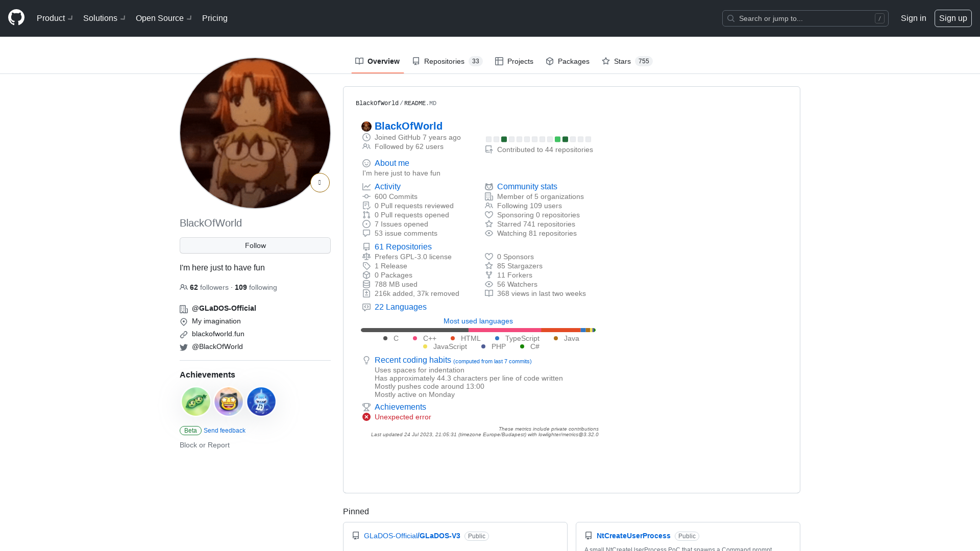Click the slash shortcut key icon
Image resolution: width=980 pixels, height=551 pixels.
(879, 18)
